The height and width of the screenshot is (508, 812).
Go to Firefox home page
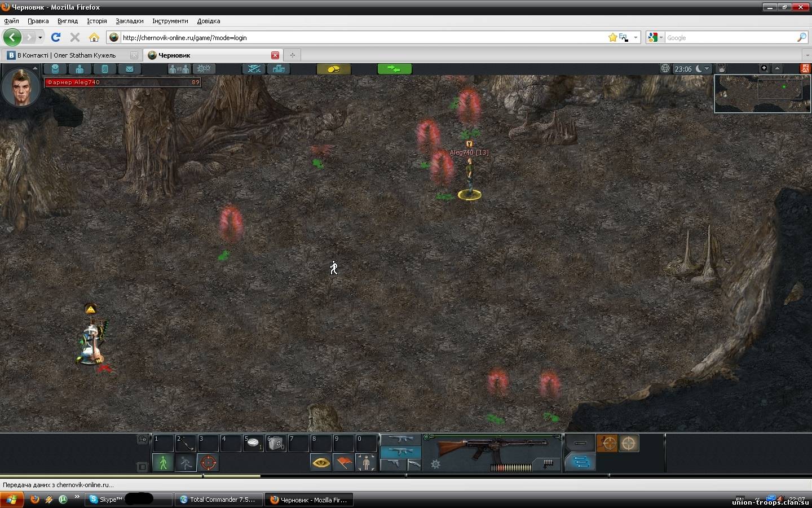[x=94, y=37]
